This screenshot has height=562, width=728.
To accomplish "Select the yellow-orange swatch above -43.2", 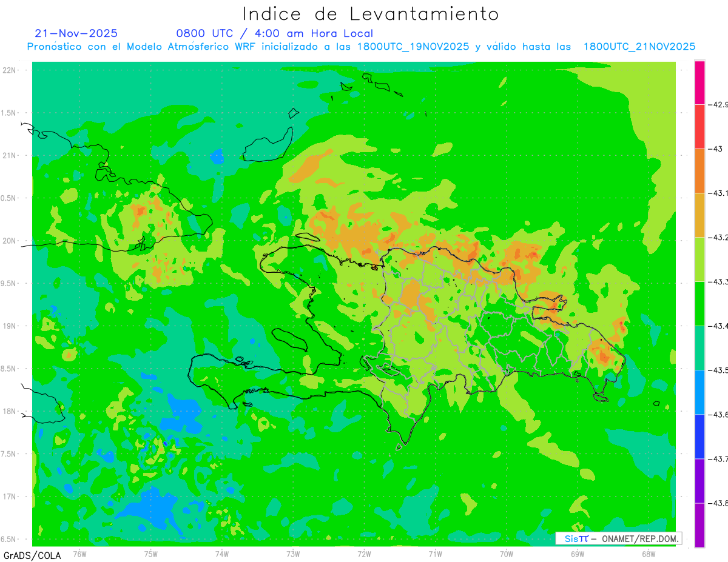I will pyautogui.click(x=699, y=215).
